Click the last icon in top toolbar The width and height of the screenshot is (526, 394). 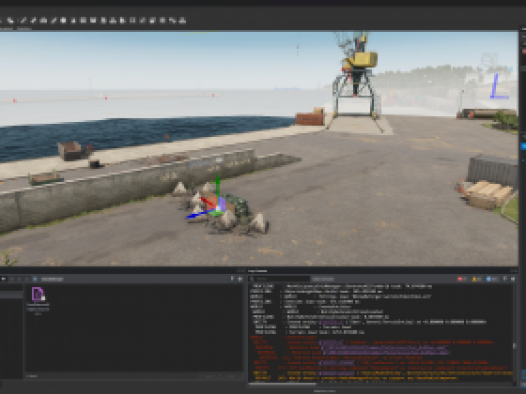click(182, 20)
